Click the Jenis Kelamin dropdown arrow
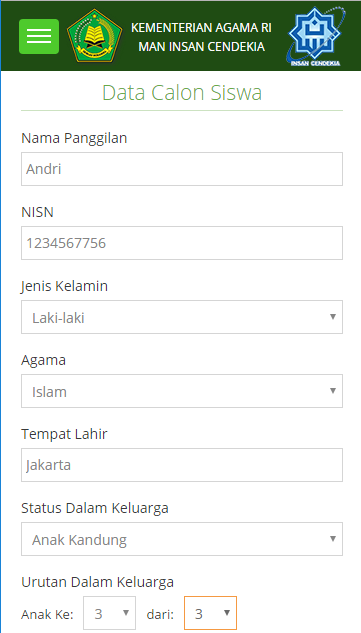Viewport: 361px width, 633px height. click(333, 317)
